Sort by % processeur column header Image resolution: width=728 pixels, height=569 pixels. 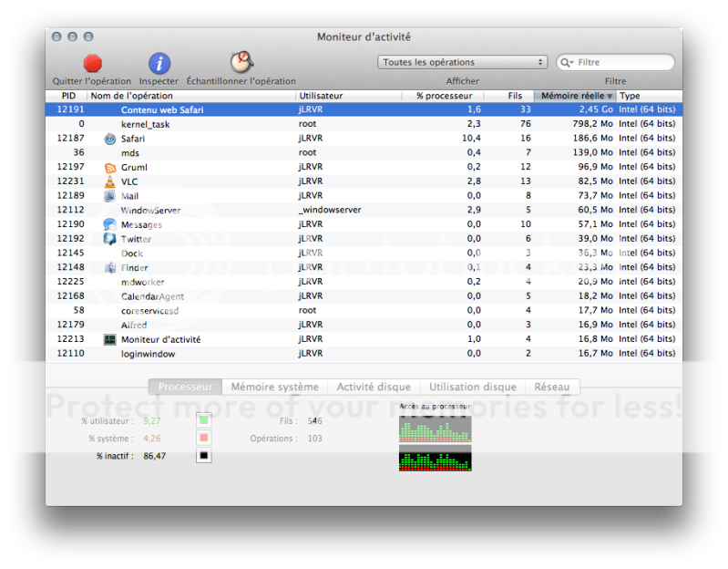(x=443, y=96)
